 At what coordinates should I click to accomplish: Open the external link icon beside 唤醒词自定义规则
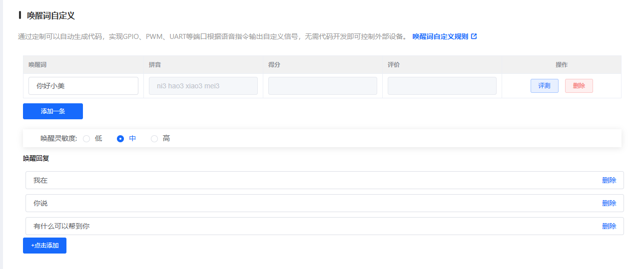[x=474, y=36]
